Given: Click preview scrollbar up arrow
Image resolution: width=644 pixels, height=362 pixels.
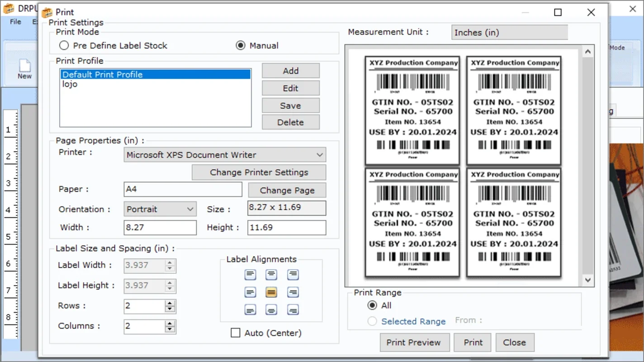Looking at the screenshot, I should pos(587,52).
